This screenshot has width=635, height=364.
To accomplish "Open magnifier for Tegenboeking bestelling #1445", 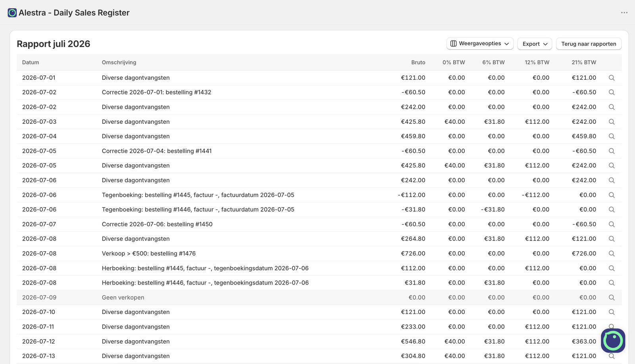I will pos(612,195).
